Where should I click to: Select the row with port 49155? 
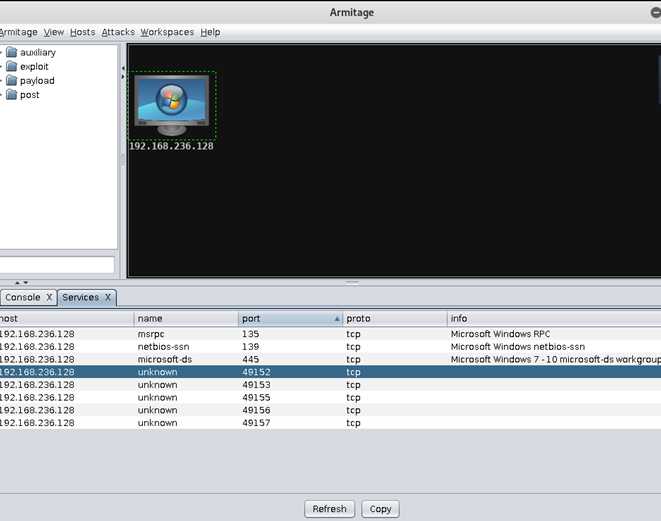(330, 397)
